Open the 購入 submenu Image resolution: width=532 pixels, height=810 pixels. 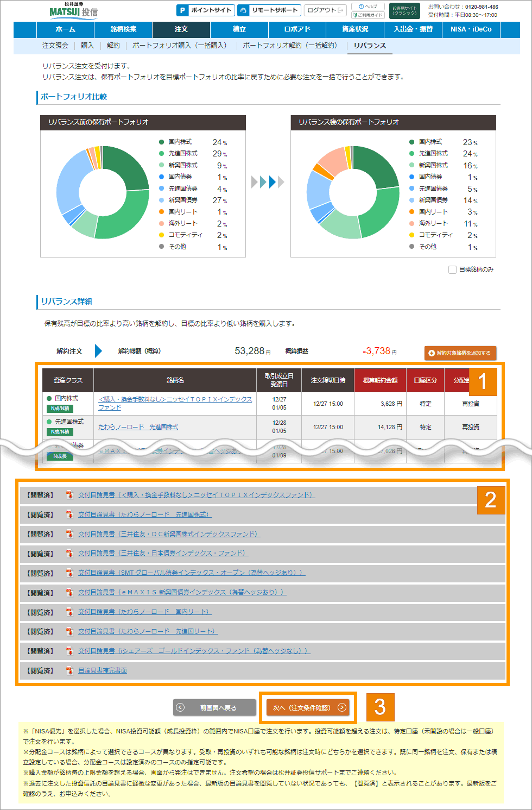point(87,46)
